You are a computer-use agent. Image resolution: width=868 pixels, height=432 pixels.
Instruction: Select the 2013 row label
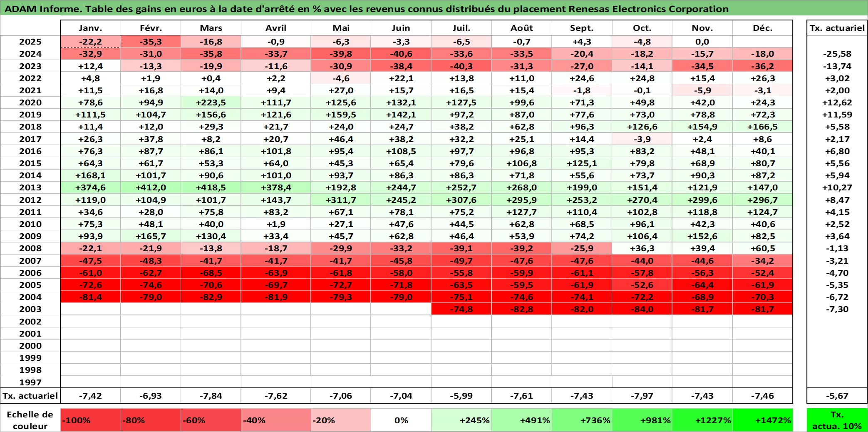coord(30,187)
